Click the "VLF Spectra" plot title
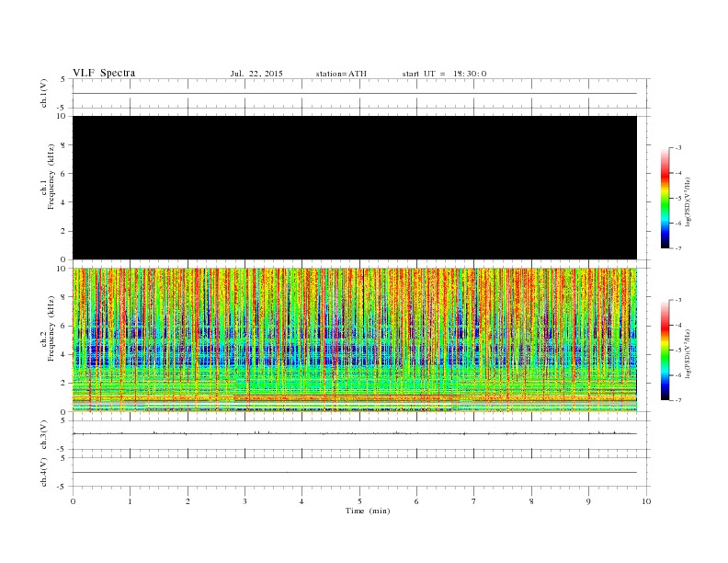Viewport: 728px width, 563px height. [104, 73]
